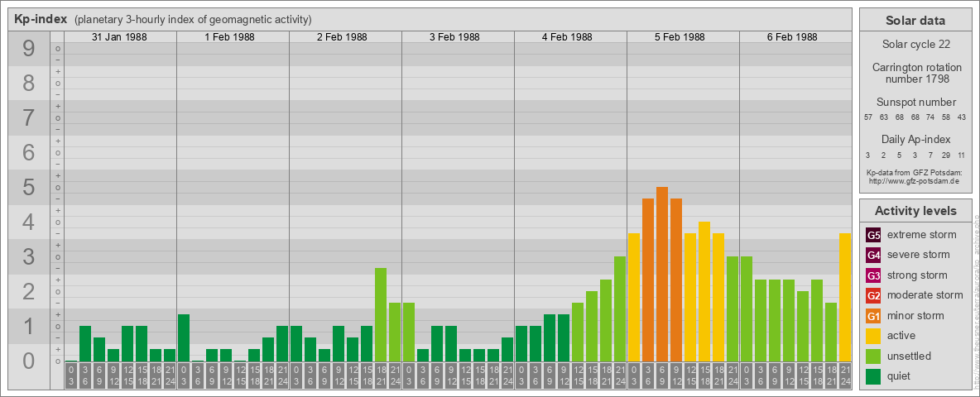
Task: Select the '1 Feb 1988' date header
Action: [x=229, y=37]
